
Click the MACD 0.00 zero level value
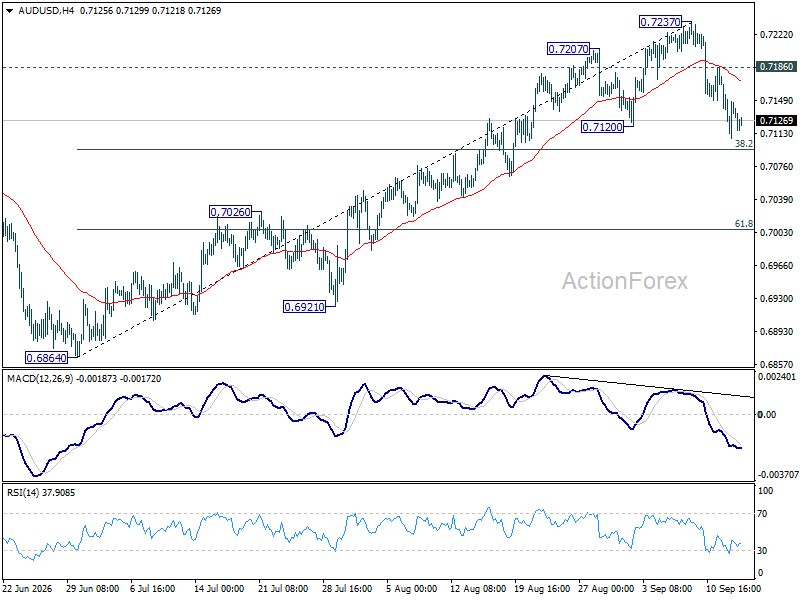pyautogui.click(x=767, y=414)
